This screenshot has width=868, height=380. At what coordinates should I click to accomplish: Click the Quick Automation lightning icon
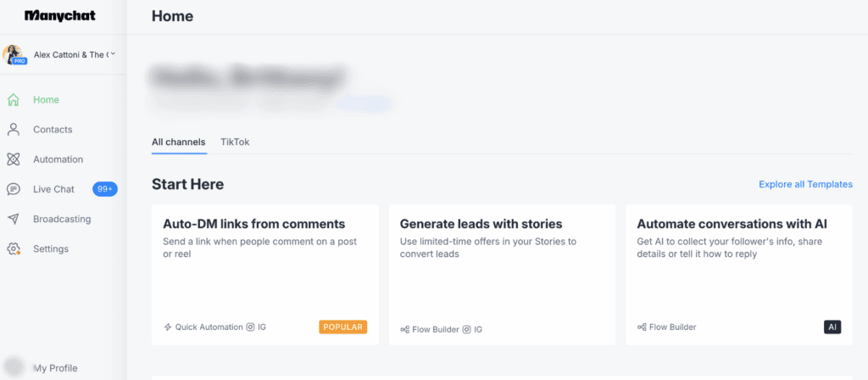coord(169,327)
